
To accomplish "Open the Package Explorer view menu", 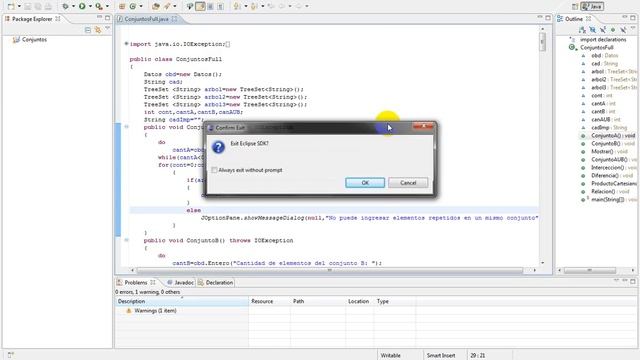I will coord(107,28).
